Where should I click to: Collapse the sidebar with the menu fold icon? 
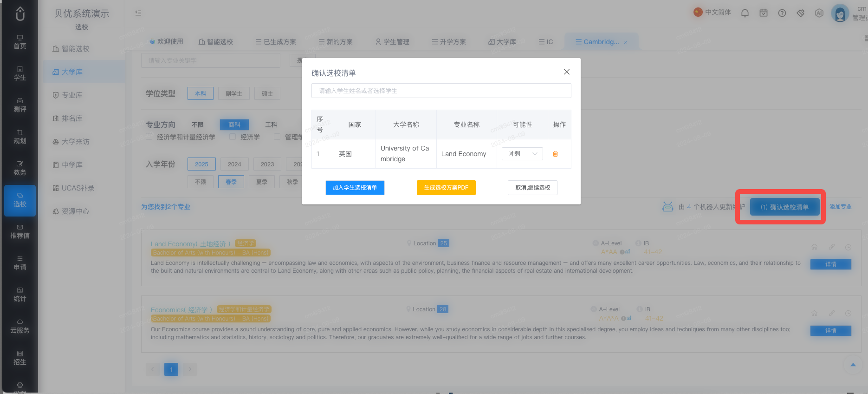click(x=138, y=13)
